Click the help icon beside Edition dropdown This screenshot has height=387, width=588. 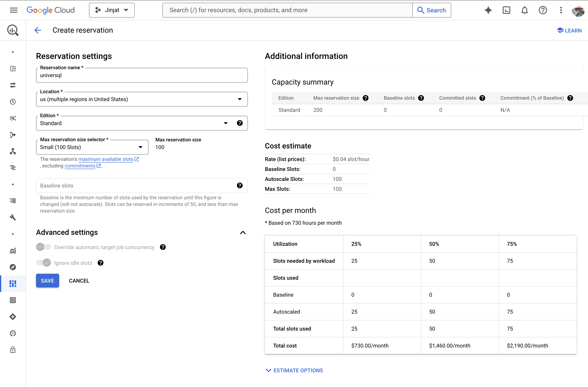click(239, 123)
